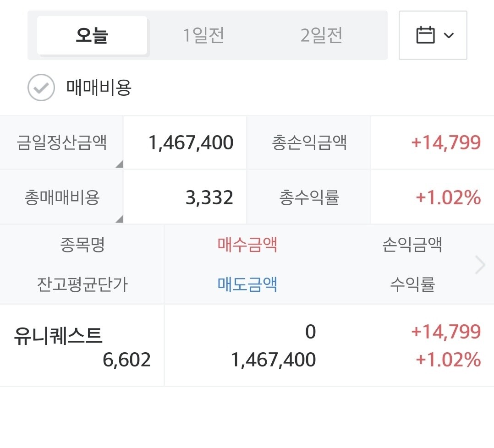The image size is (494, 448).
Task: Open the calendar date picker icon
Action: (x=425, y=35)
